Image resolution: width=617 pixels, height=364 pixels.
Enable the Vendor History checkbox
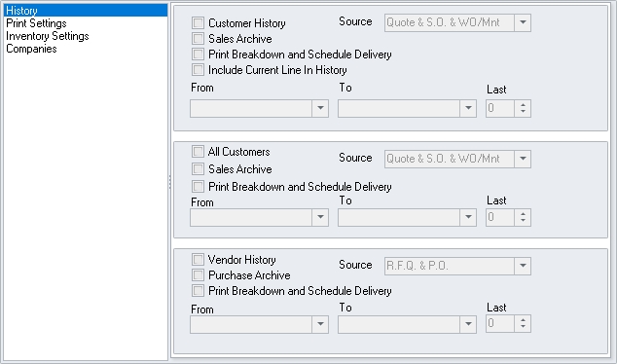[198, 259]
